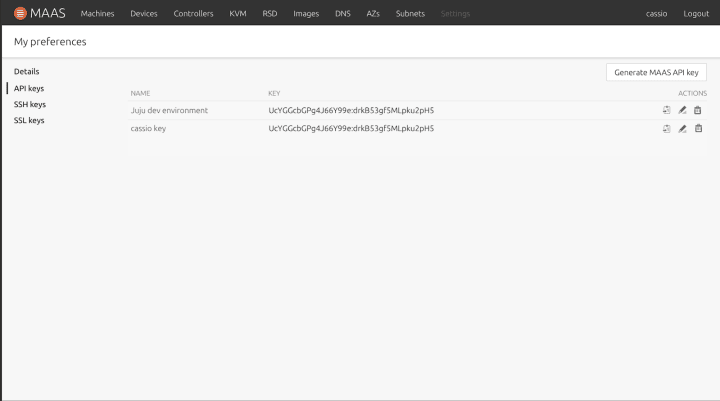This screenshot has width=720, height=401.
Task: Open SSH keys in the sidebar
Action: coord(30,104)
